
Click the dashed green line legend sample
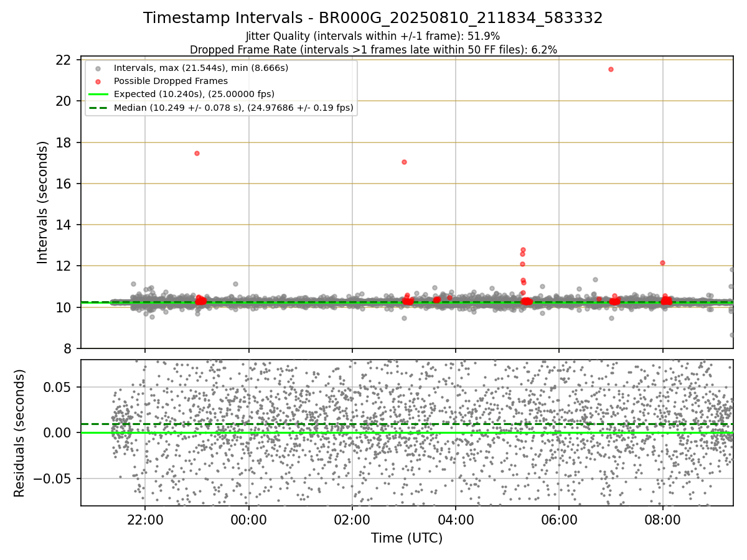point(98,108)
